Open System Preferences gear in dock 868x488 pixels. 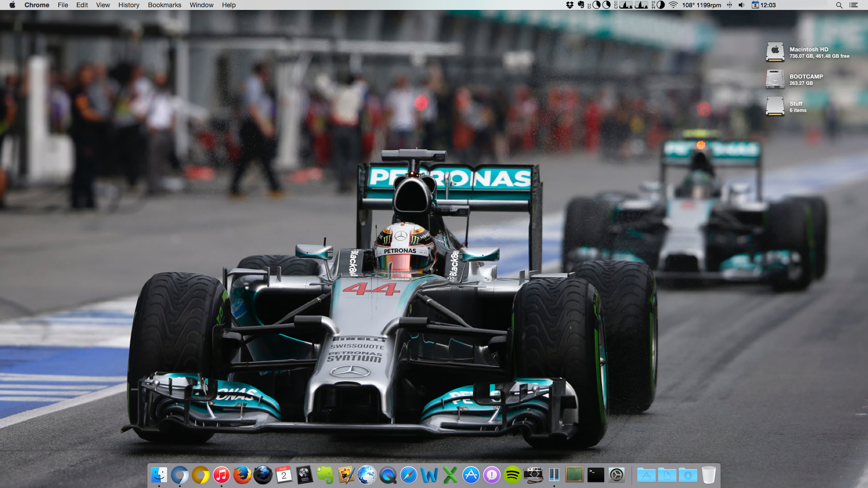pyautogui.click(x=617, y=475)
